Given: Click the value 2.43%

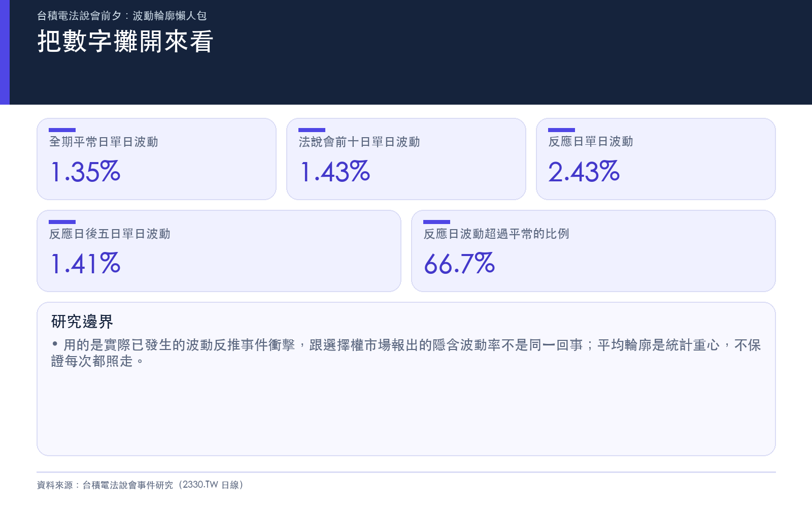Looking at the screenshot, I should tap(584, 172).
